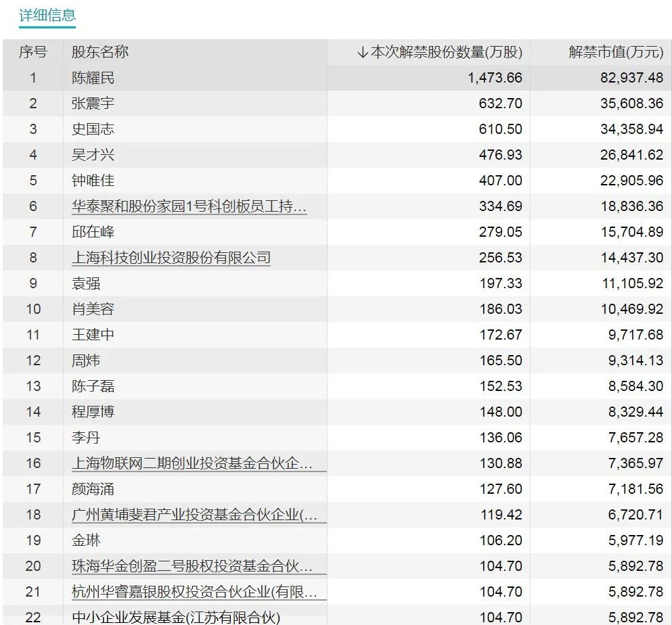Click the 165.50 share quantity for 周炜
Screen dimensions: 672x625
pyautogui.click(x=501, y=361)
